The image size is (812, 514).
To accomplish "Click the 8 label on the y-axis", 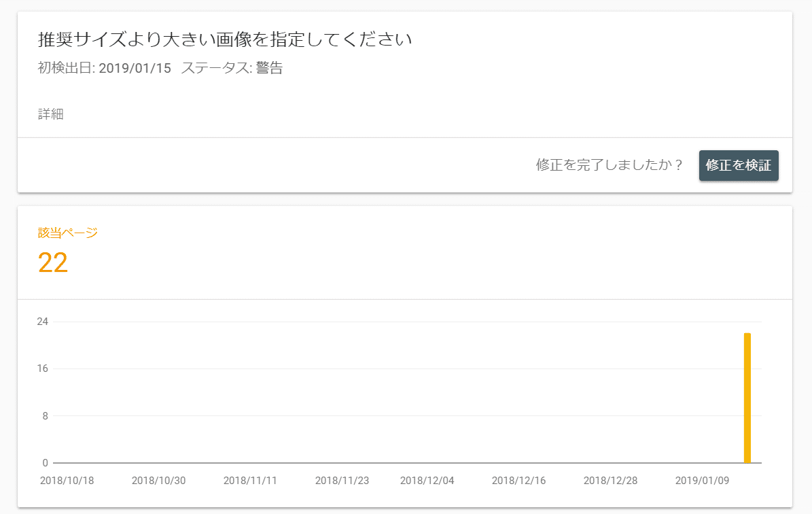I will coord(45,416).
